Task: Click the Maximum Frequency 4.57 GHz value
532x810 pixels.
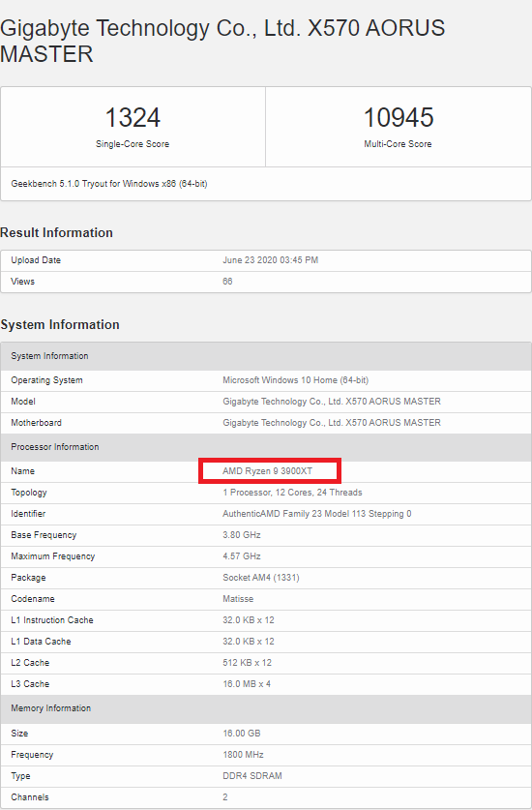Action: tap(242, 555)
